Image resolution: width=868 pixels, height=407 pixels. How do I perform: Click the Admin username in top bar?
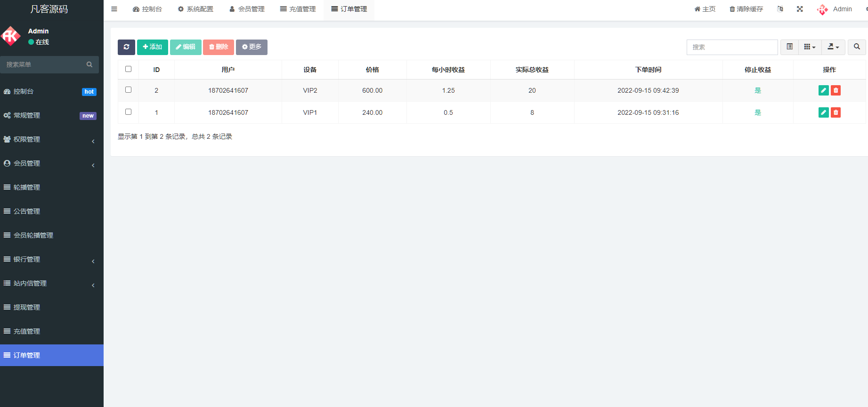click(x=842, y=9)
